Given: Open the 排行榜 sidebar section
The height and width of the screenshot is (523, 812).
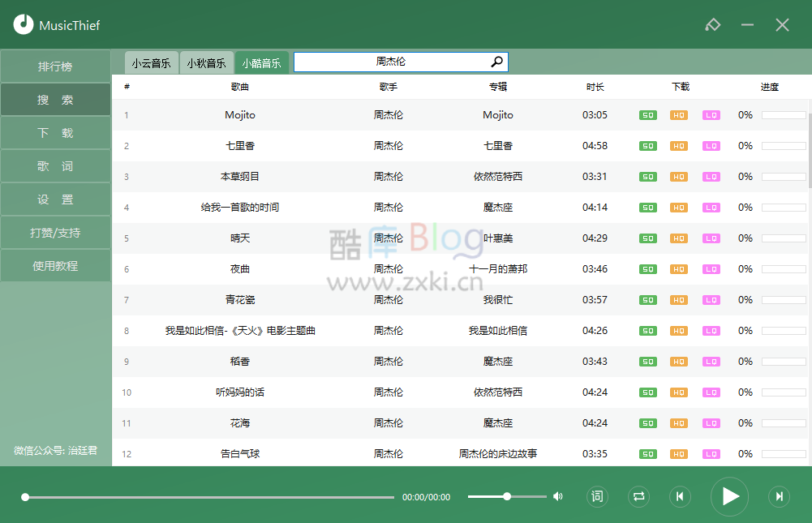Looking at the screenshot, I should (55, 66).
